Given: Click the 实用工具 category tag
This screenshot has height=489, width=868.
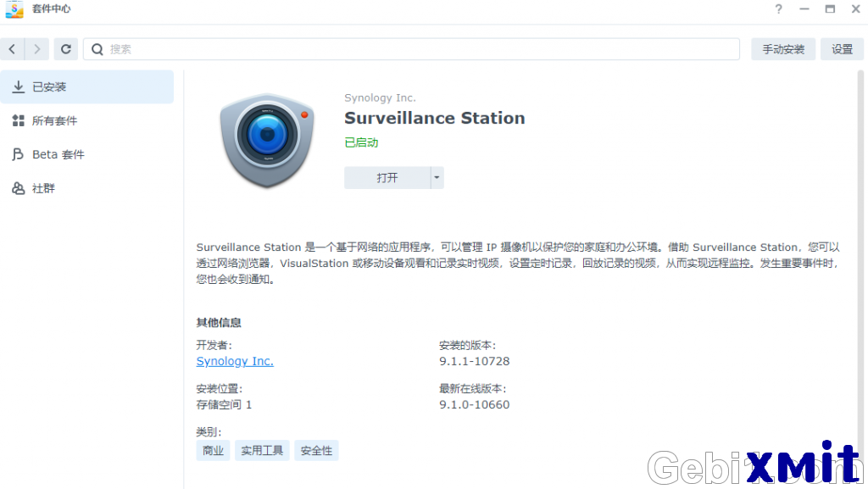Looking at the screenshot, I should [x=262, y=451].
